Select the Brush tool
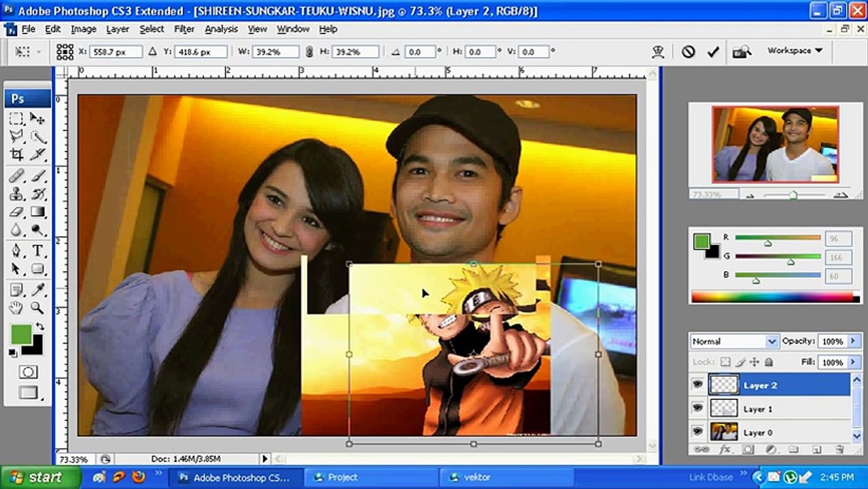This screenshot has height=489, width=868. coord(37,175)
